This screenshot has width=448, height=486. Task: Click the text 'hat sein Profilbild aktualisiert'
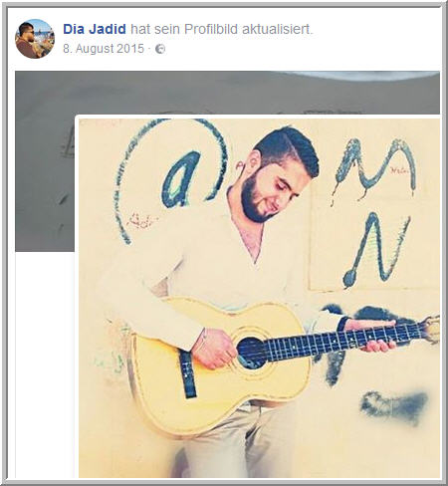222,29
